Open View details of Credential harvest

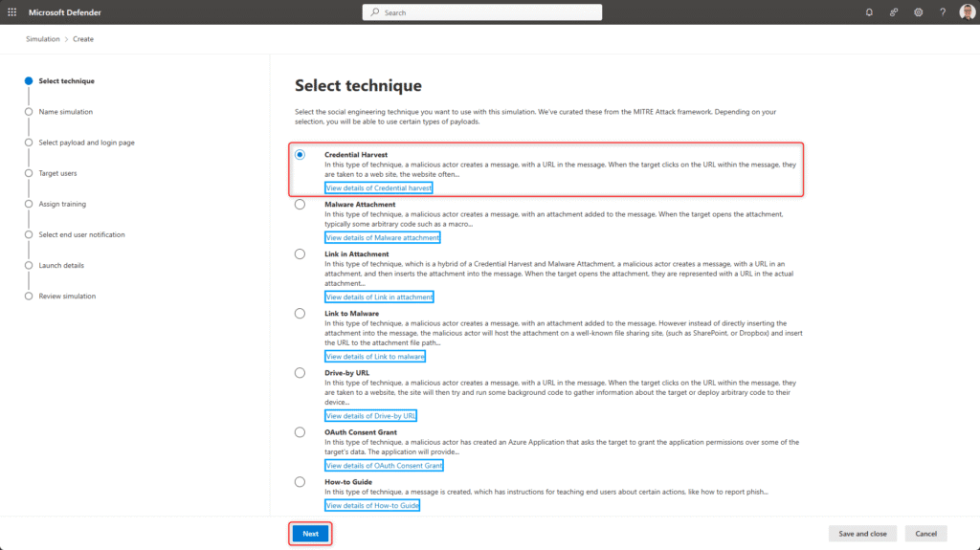(378, 187)
